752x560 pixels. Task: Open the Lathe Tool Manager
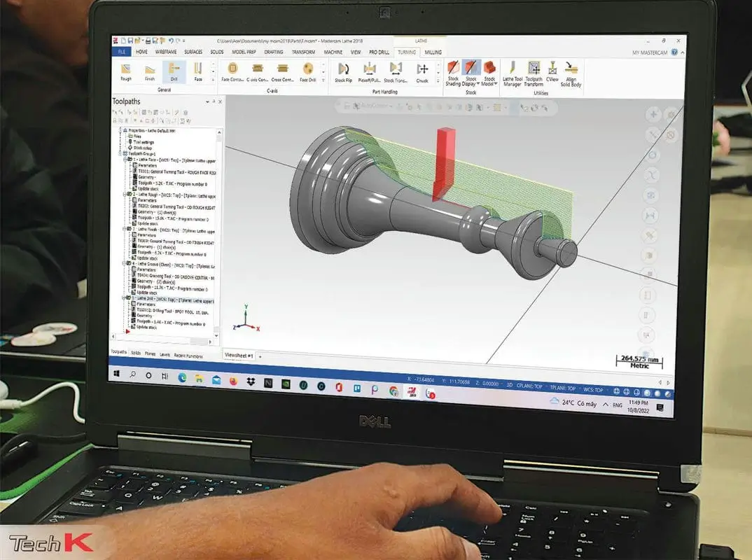tap(513, 73)
